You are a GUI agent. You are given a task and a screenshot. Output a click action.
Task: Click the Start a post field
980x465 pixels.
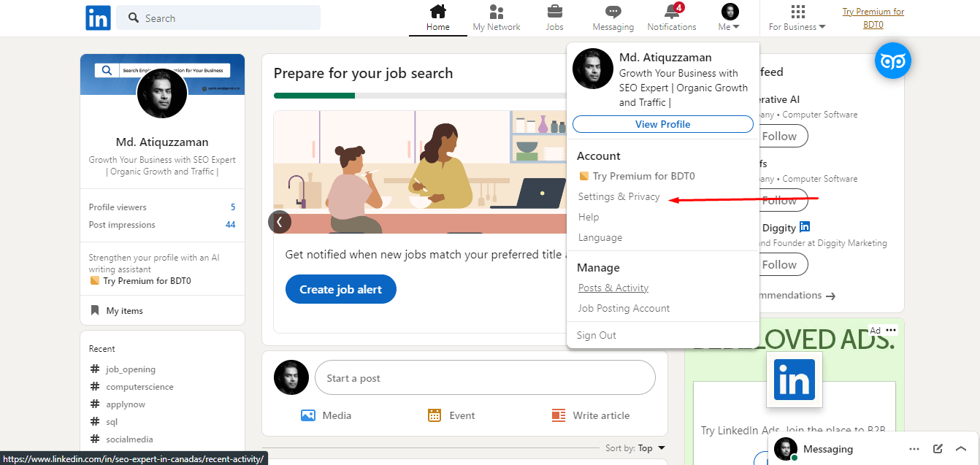click(x=485, y=378)
